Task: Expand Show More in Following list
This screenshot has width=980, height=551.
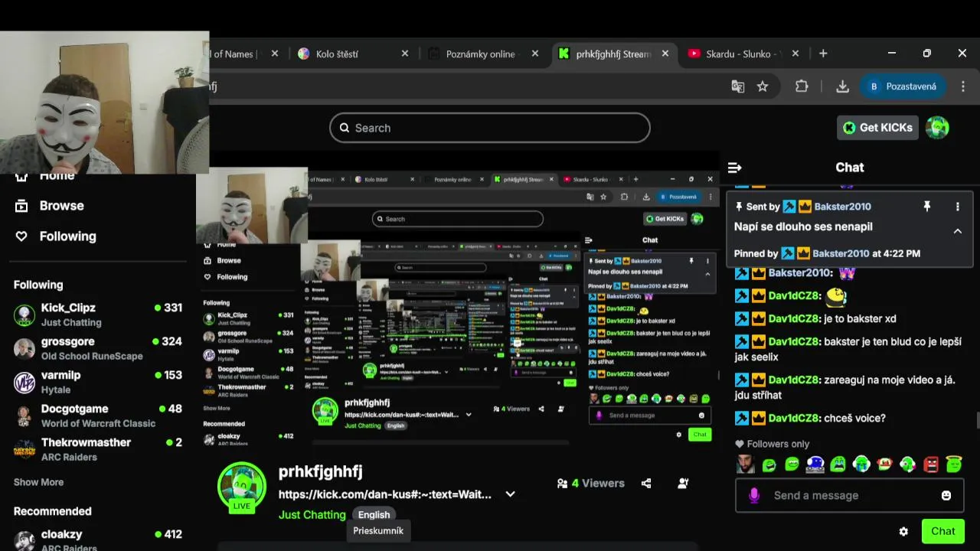Action: (x=38, y=482)
